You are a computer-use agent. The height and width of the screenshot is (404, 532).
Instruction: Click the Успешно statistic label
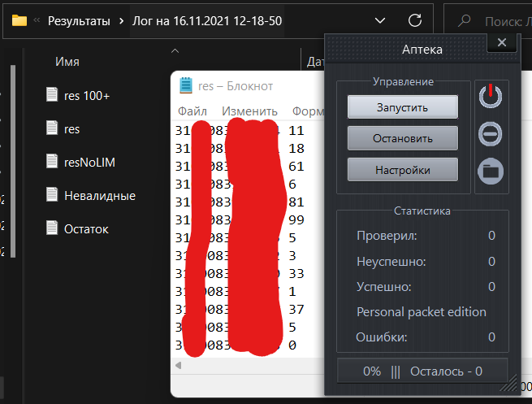point(383,287)
